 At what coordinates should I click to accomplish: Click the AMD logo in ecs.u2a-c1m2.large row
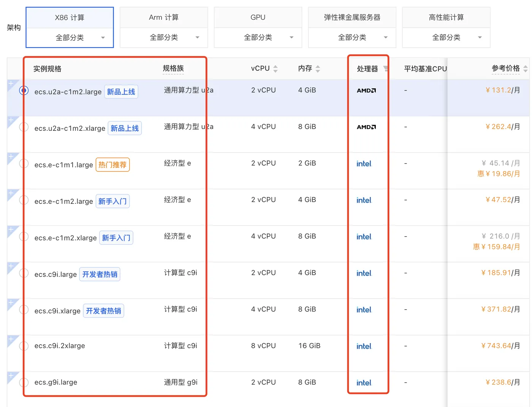(366, 91)
